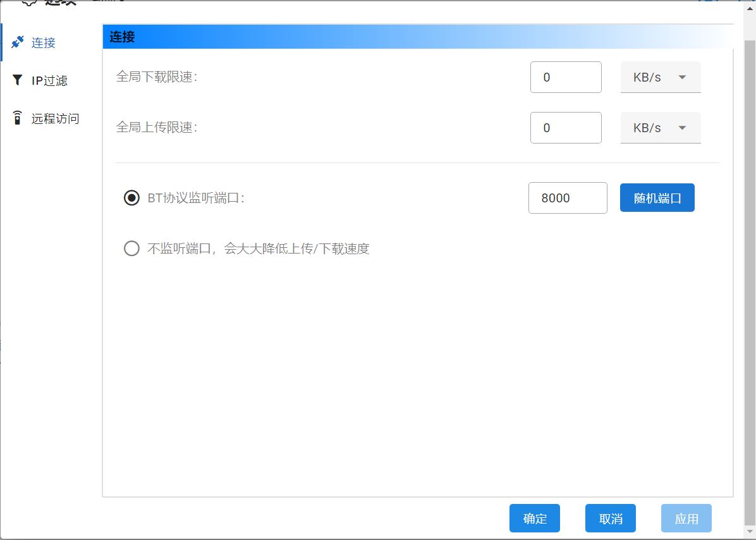Click the vertical scrollbar on the right edge
This screenshot has height=540, width=756.
click(x=750, y=253)
